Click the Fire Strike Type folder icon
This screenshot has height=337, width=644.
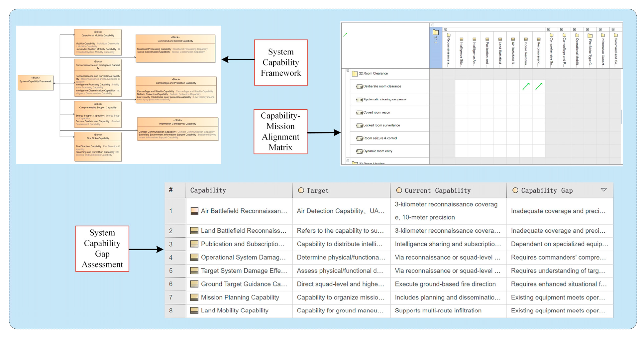590,36
